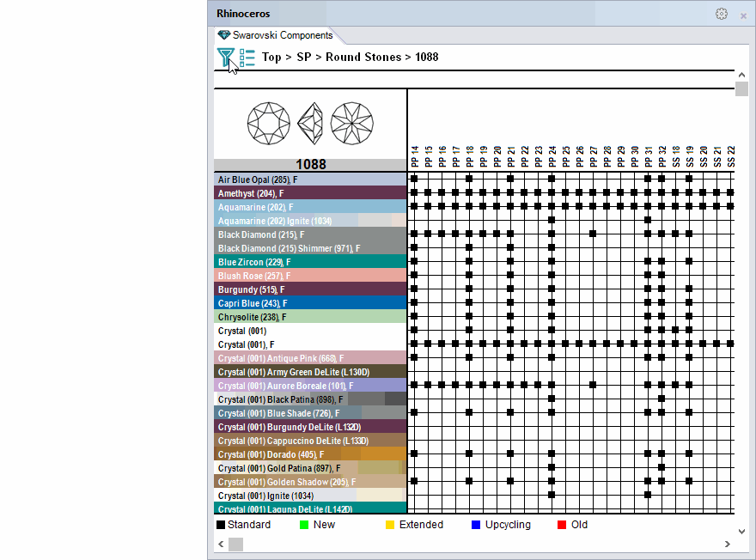Select Crystal (001) Gold Patina (897), F

[x=310, y=468]
